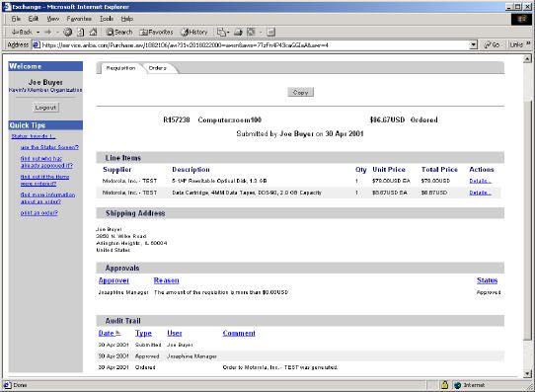Sort approvals by Status column
535x392 pixels.
(487, 280)
